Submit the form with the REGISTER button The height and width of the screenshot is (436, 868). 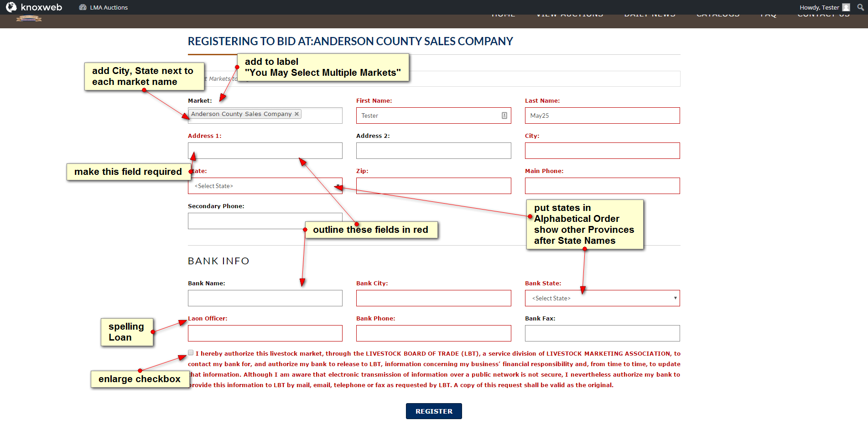434,411
